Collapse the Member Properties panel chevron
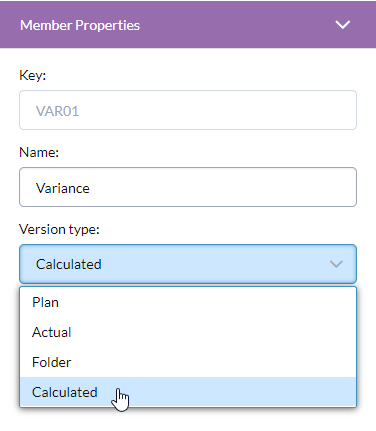Viewport: 376px width, 431px height. 343,25
